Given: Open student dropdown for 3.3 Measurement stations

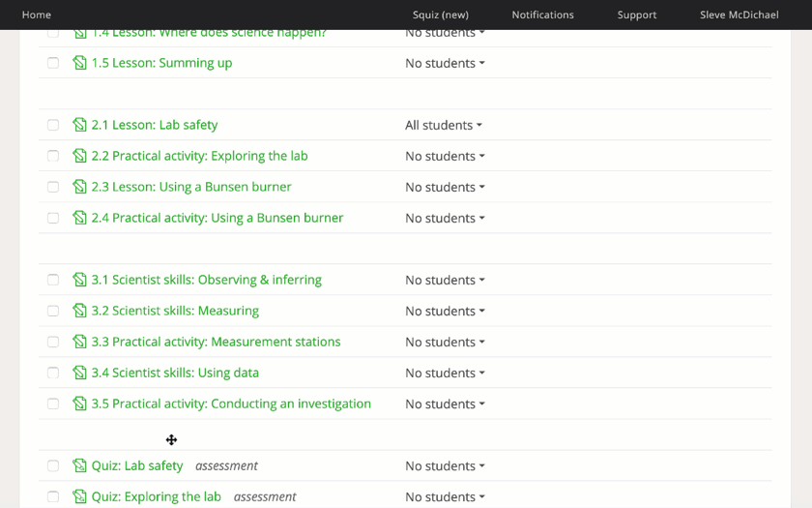Looking at the screenshot, I should click(445, 343).
